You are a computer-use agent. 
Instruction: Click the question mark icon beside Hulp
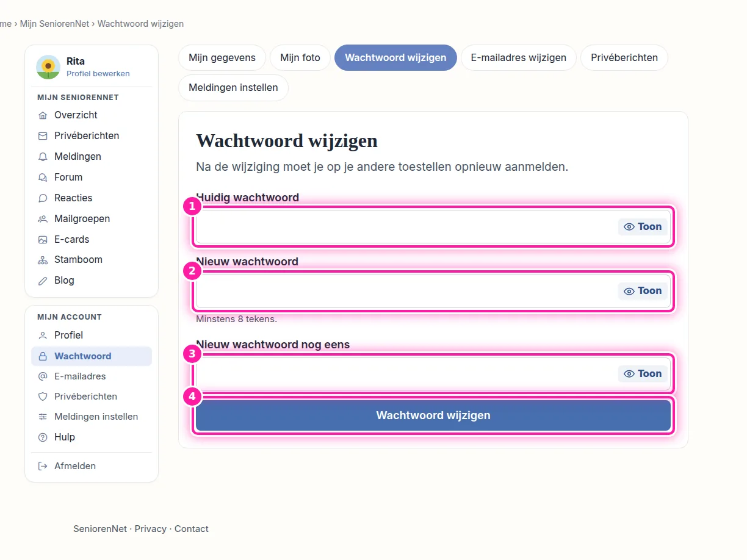click(x=43, y=437)
